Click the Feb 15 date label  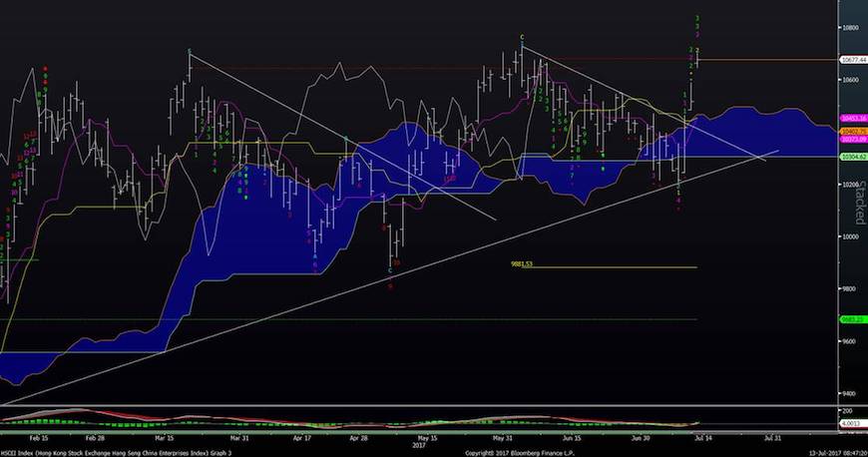pos(38,437)
